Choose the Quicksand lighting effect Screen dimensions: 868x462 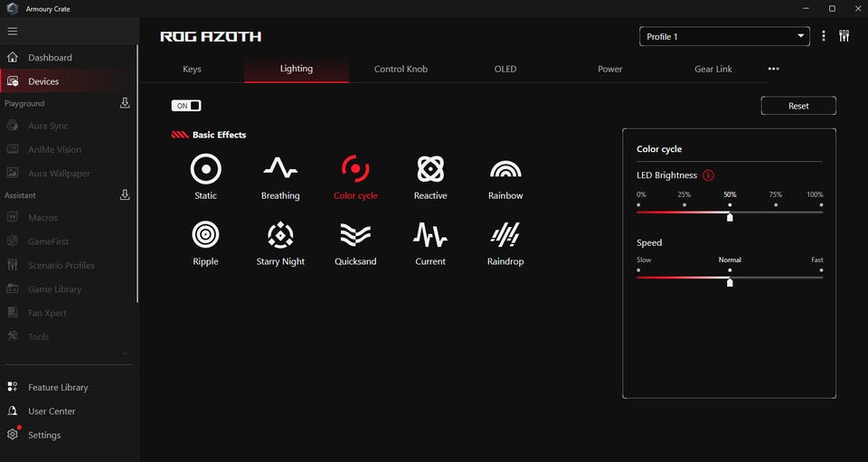pos(355,235)
